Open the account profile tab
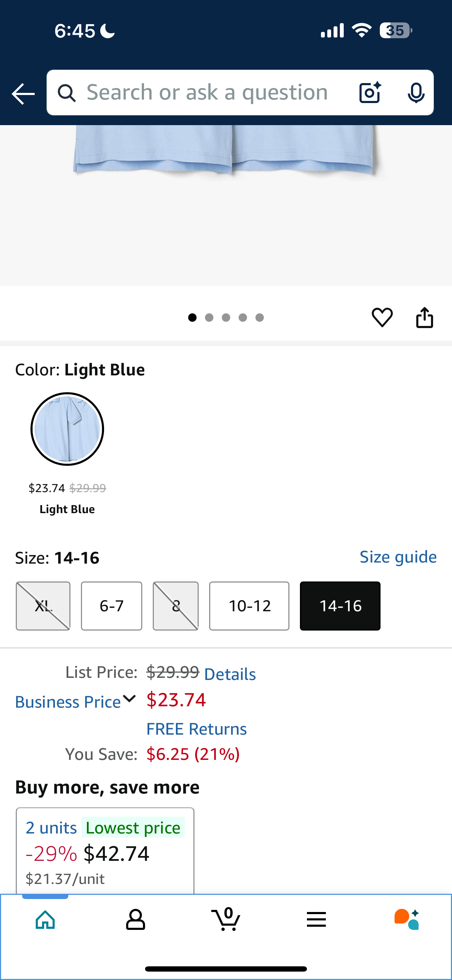The height and width of the screenshot is (980, 452). coord(136,919)
